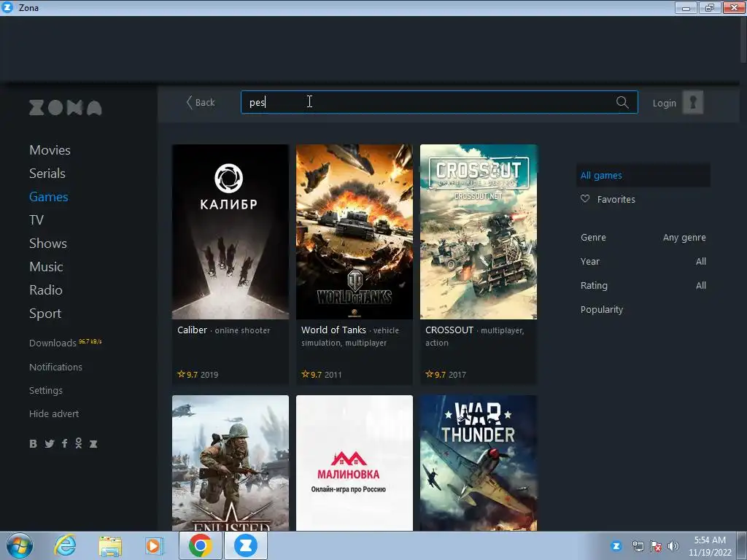Open the World of Tanks poster
The height and width of the screenshot is (560, 747).
tap(355, 232)
